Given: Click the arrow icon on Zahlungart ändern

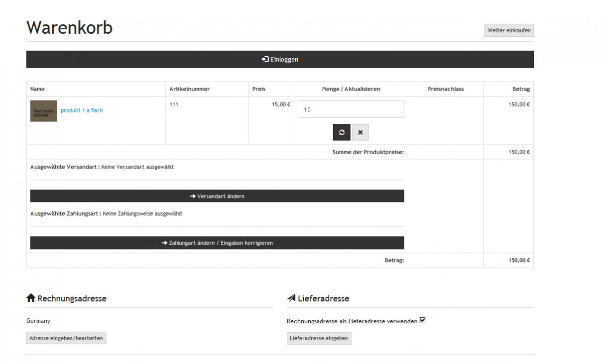Looking at the screenshot, I should tap(164, 243).
